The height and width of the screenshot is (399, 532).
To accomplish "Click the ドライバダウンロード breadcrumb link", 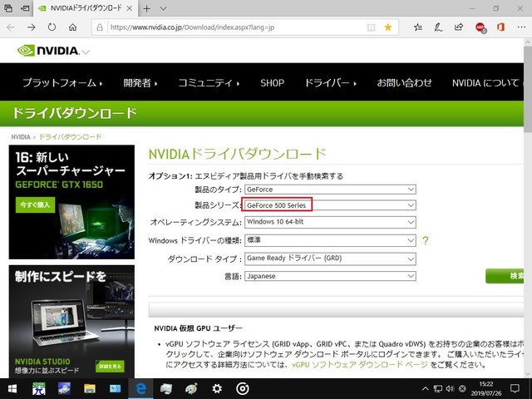I will pos(70,137).
